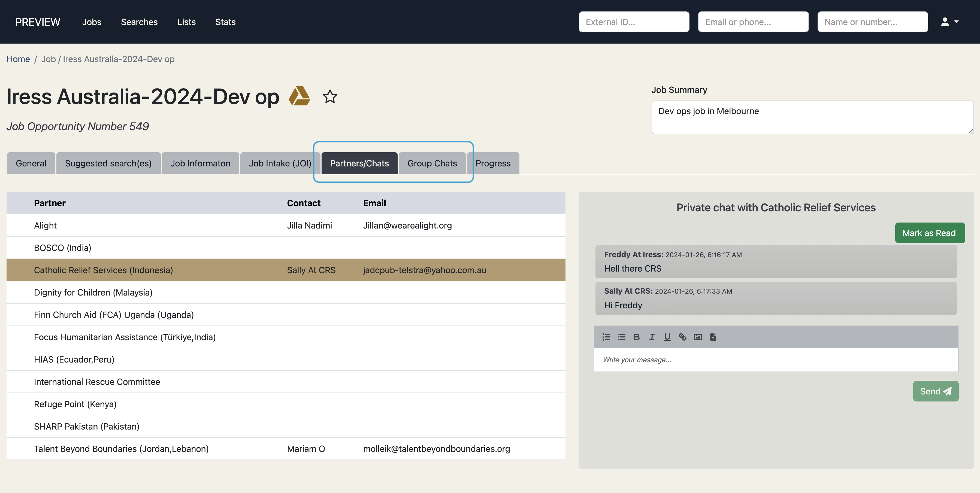Insert an image into the message
Screen dimensions: 980x493
pos(698,337)
